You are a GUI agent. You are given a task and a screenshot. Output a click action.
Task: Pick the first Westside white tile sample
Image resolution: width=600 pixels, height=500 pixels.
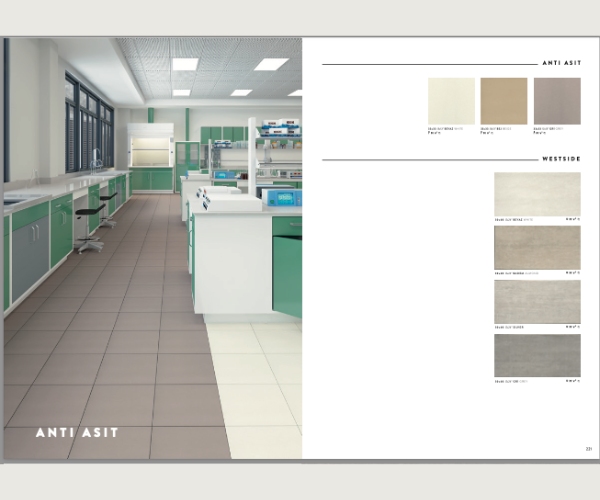[537, 194]
